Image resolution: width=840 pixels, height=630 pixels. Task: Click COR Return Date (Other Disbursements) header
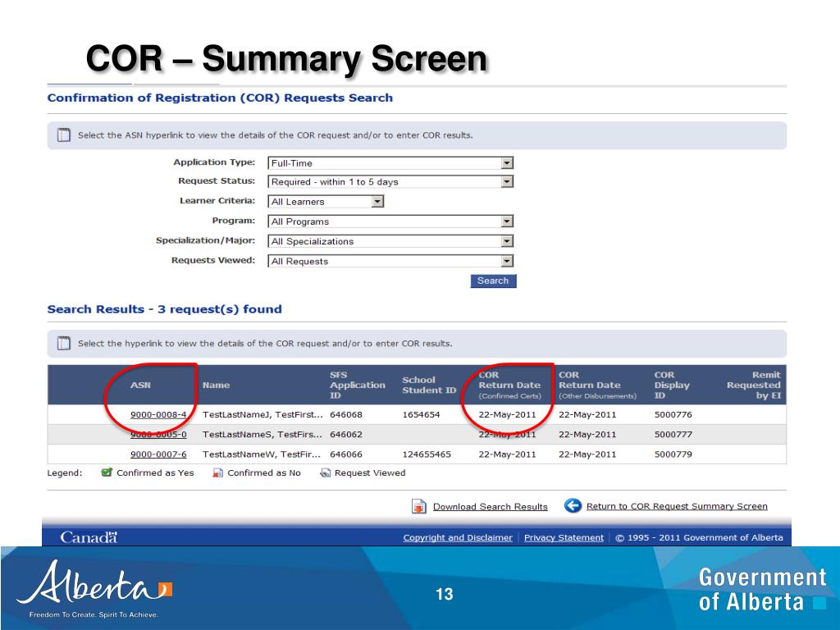[597, 386]
